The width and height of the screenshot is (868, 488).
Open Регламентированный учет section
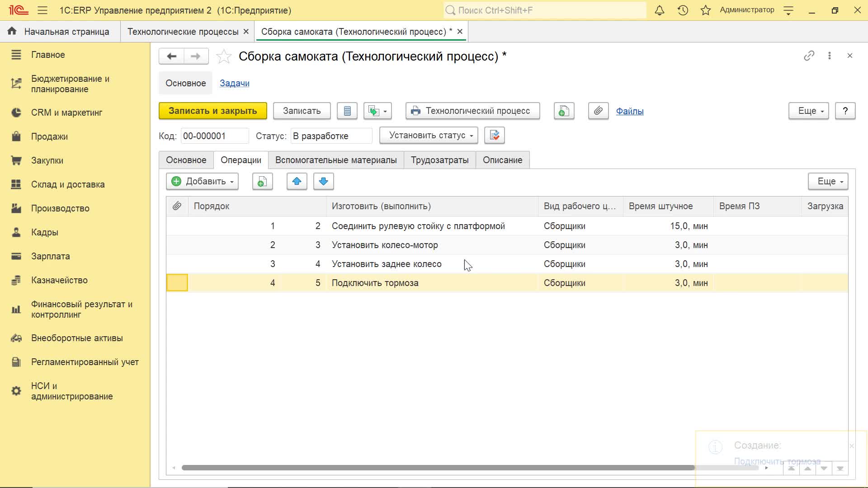85,362
